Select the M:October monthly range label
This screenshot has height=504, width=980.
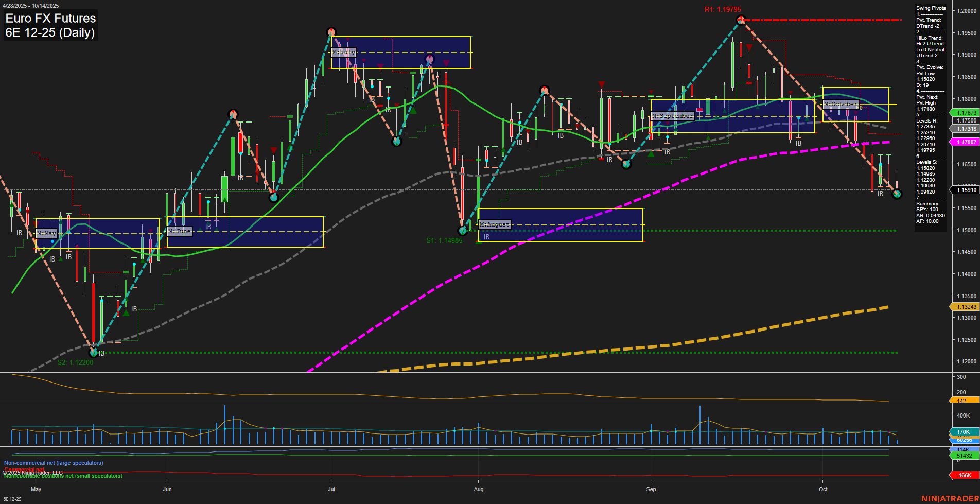(x=841, y=104)
